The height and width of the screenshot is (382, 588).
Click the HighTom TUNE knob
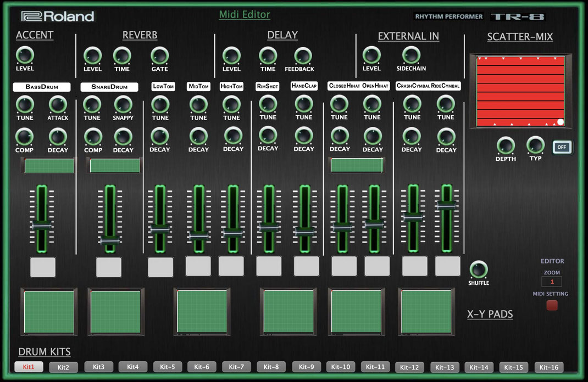(231, 104)
